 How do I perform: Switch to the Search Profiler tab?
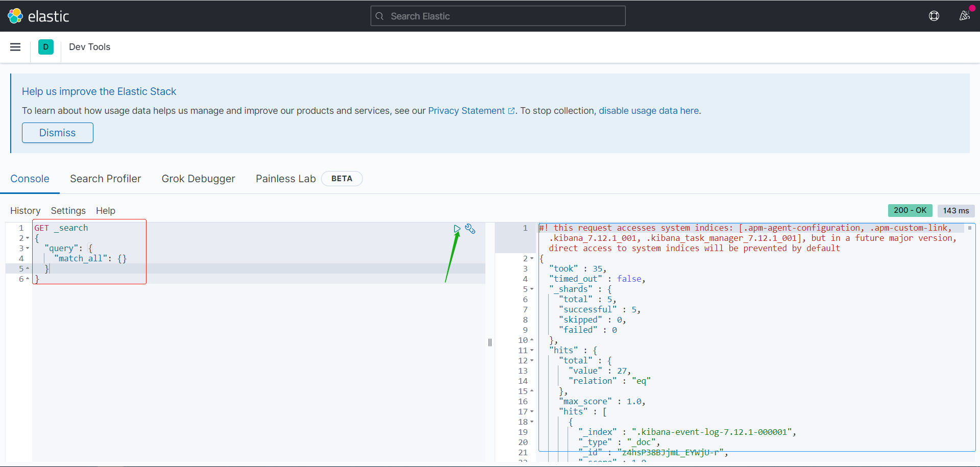106,179
